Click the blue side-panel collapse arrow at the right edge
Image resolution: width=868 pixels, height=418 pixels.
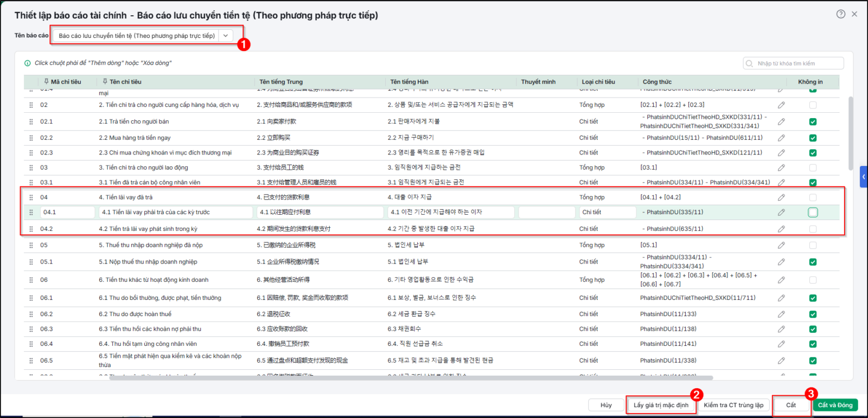[864, 177]
